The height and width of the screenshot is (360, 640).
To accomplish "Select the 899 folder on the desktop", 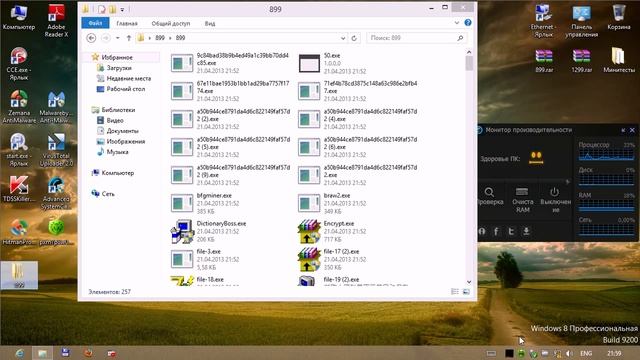I will tap(19, 276).
